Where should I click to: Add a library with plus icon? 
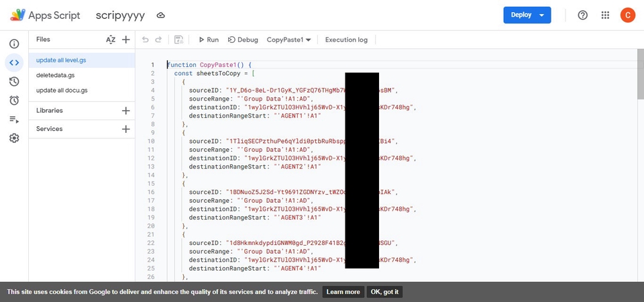pyautogui.click(x=126, y=111)
